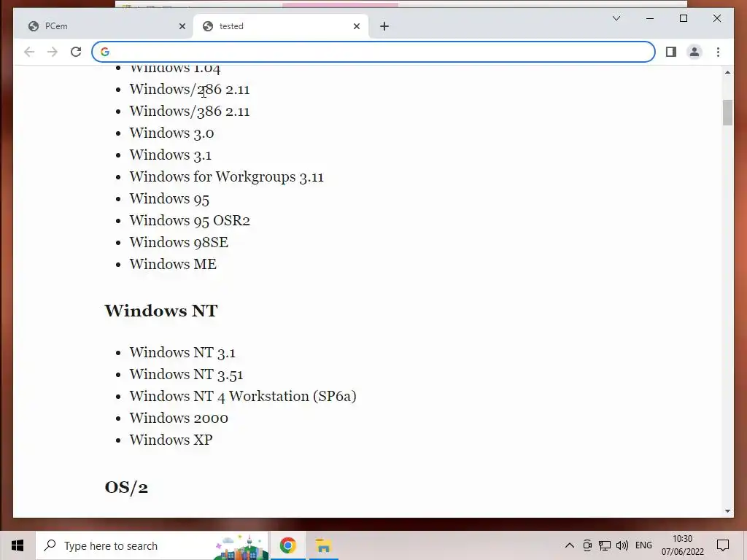Click scrollbar down arrow
Screen dimensions: 747x560
[727, 511]
